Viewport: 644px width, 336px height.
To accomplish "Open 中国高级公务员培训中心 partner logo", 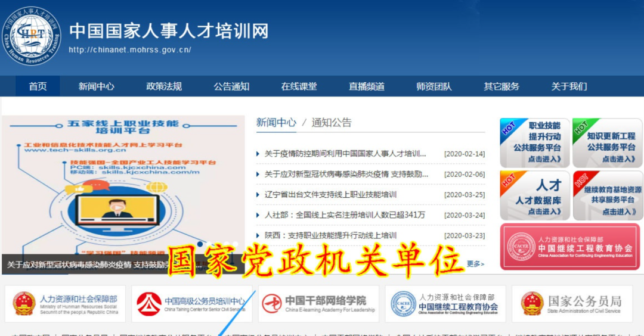I will (192, 304).
